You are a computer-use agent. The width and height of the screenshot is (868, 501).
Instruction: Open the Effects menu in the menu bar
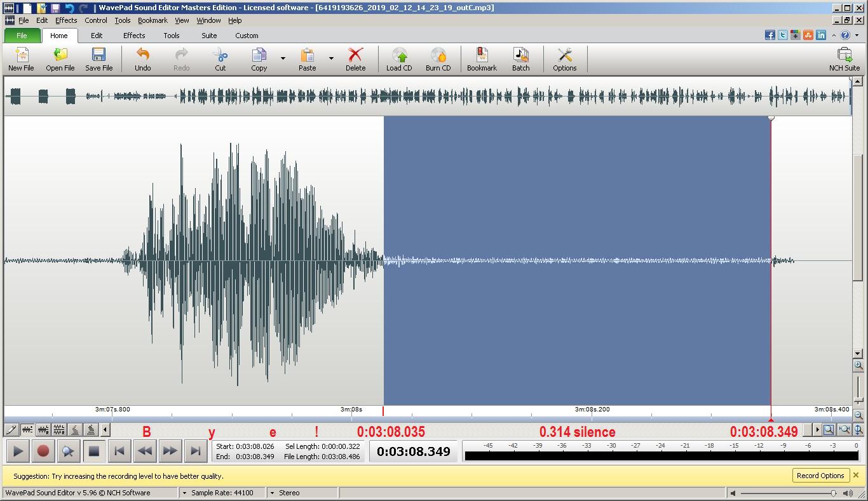[66, 20]
